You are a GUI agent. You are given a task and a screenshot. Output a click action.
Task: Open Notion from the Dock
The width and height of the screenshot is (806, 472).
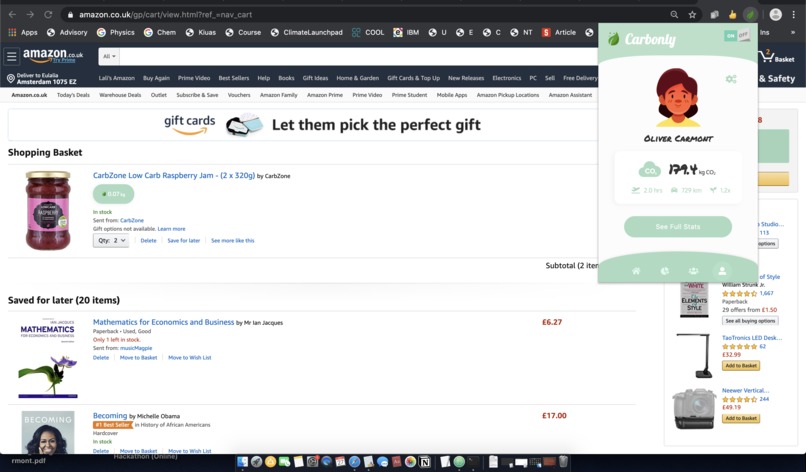point(425,462)
